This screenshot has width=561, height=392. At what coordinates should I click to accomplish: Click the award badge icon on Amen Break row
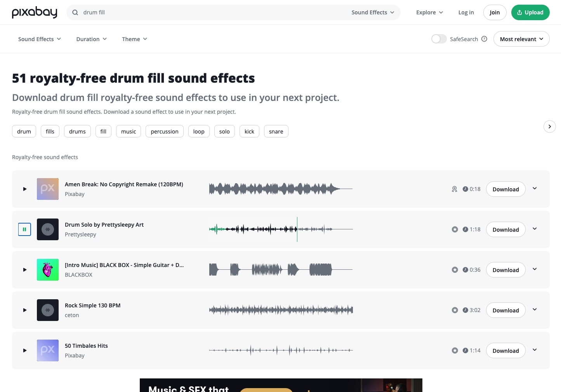[454, 189]
